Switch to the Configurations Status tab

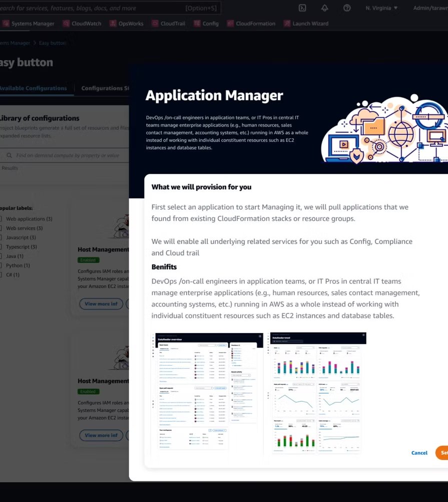[x=105, y=88]
